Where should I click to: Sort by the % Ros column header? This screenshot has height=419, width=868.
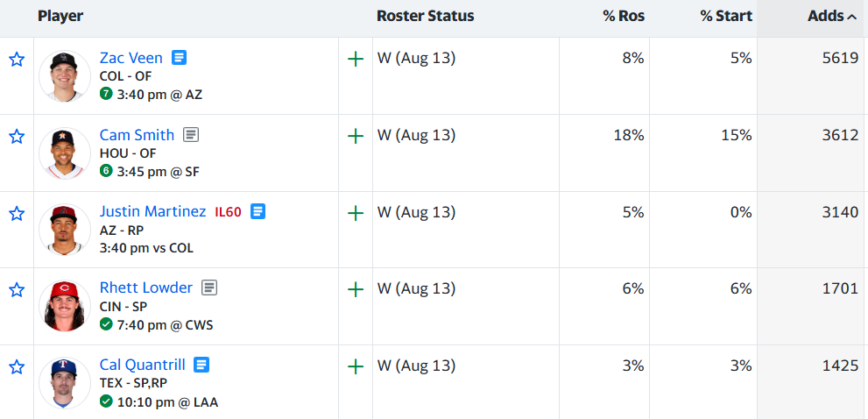tap(624, 17)
